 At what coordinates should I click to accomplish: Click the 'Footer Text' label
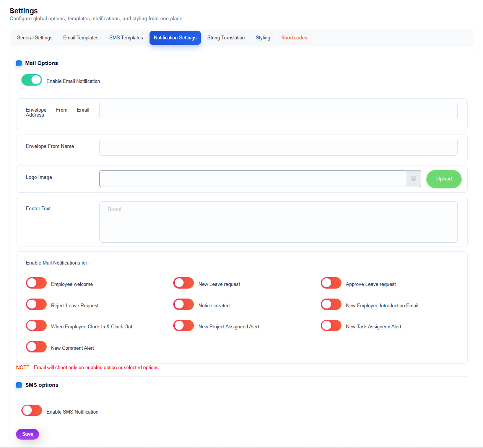coord(38,209)
